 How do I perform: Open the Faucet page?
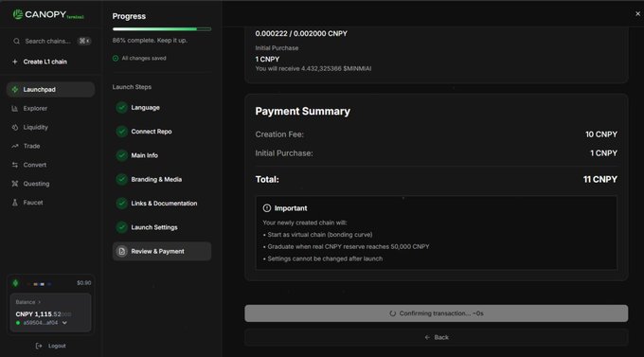[x=33, y=203]
